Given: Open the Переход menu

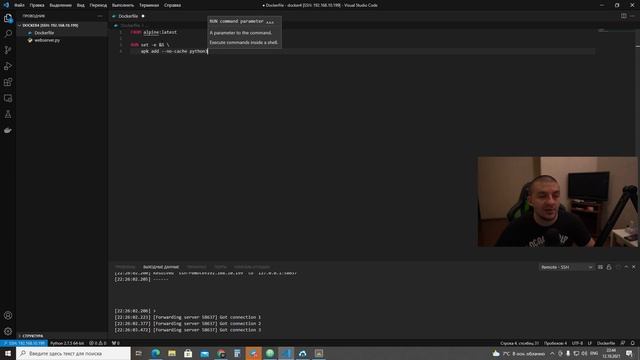Looking at the screenshot, I should (98, 5).
